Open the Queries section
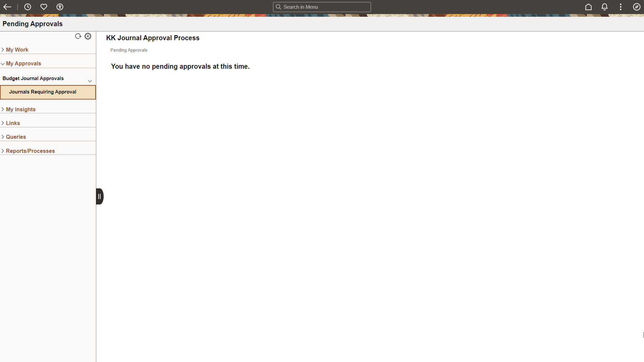Screen dimensions: 644x362 point(15,136)
